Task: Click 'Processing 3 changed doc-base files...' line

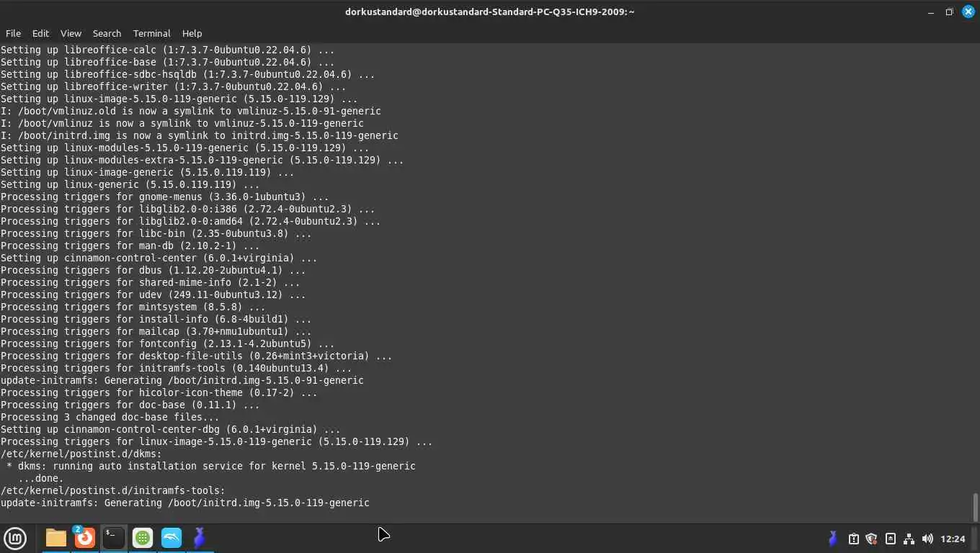Action: [110, 417]
